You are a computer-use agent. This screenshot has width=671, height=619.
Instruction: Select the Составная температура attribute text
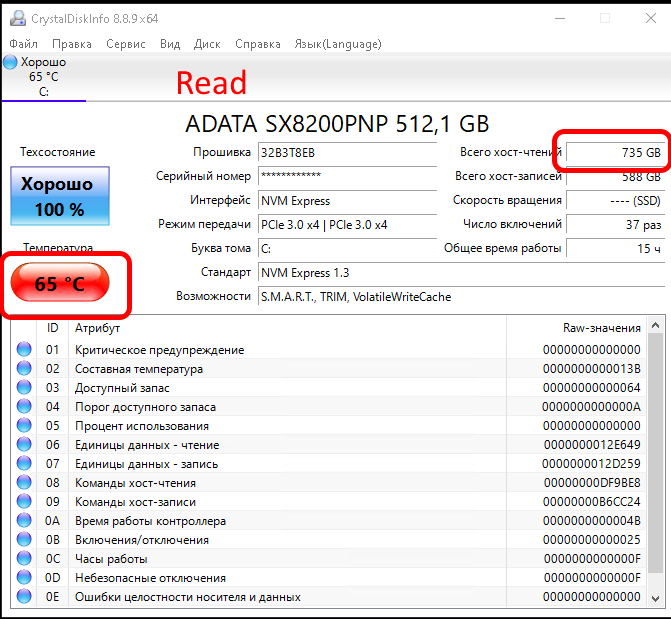[139, 369]
